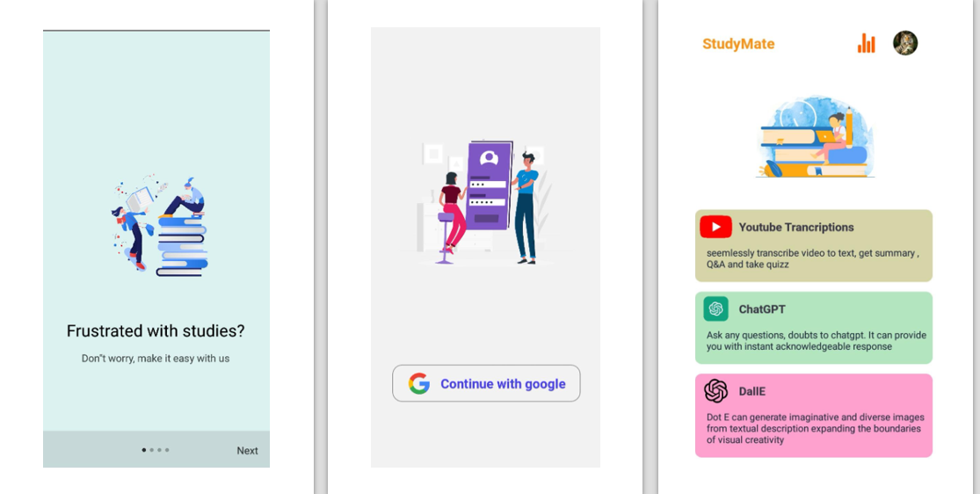Click the 'Frustrated with studies?' headline
This screenshot has height=494, width=980.
pyautogui.click(x=156, y=331)
